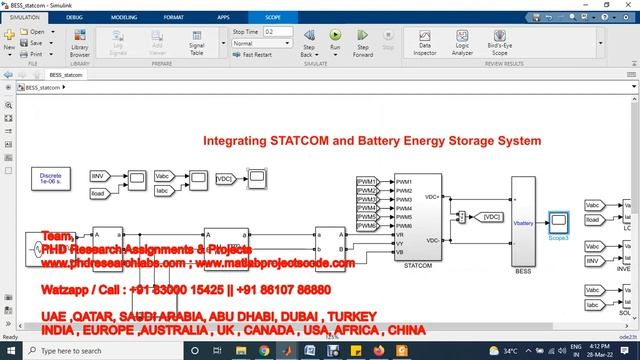The image size is (640, 360).
Task: Click the taskbar search box
Action: point(103,351)
